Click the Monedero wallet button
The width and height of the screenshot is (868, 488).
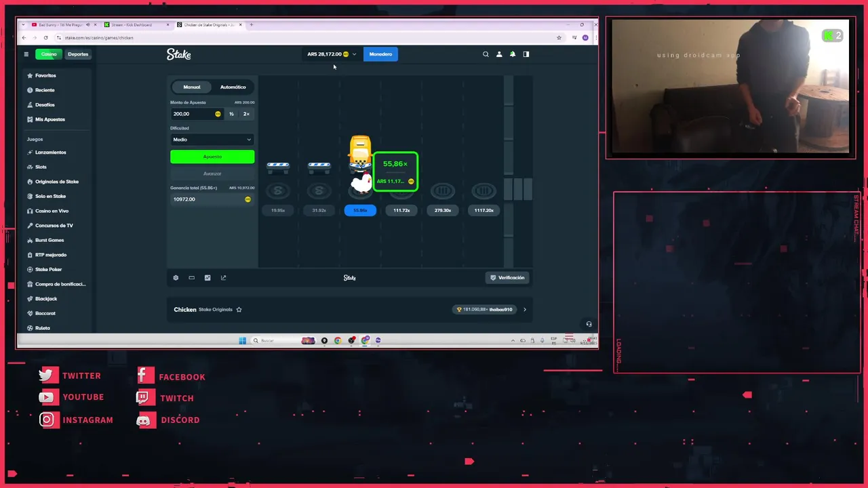click(380, 54)
